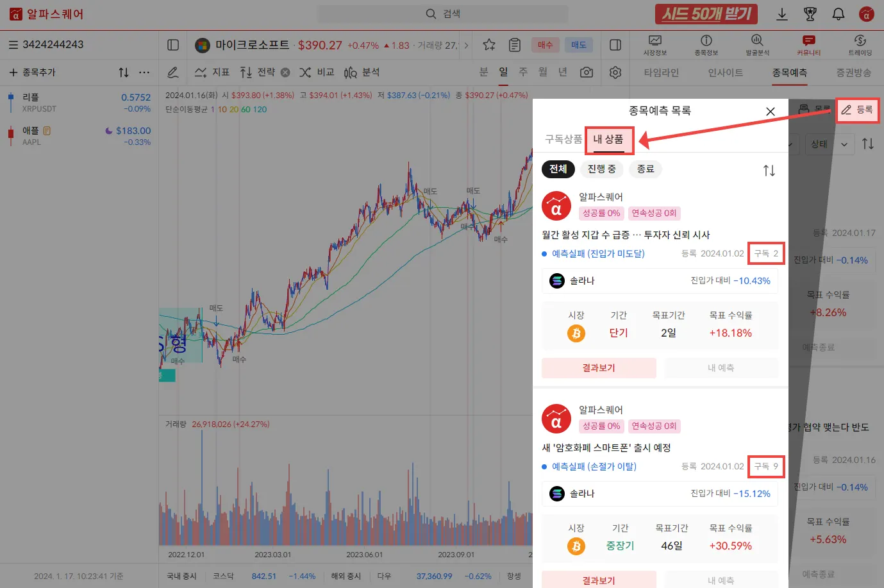The image size is (884, 588).
Task: Click 종목추가 to add a stock
Action: click(x=32, y=72)
